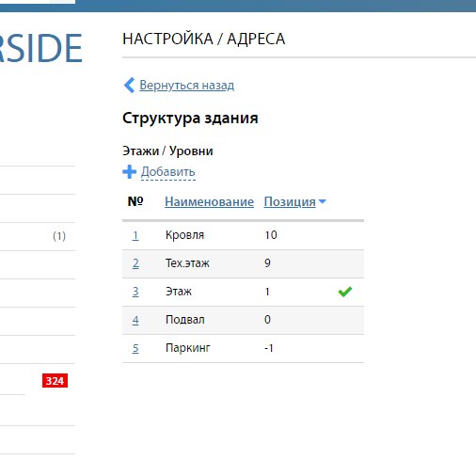Click the (1) counter in sidebar
Screen dimensions: 476x460
[59, 236]
